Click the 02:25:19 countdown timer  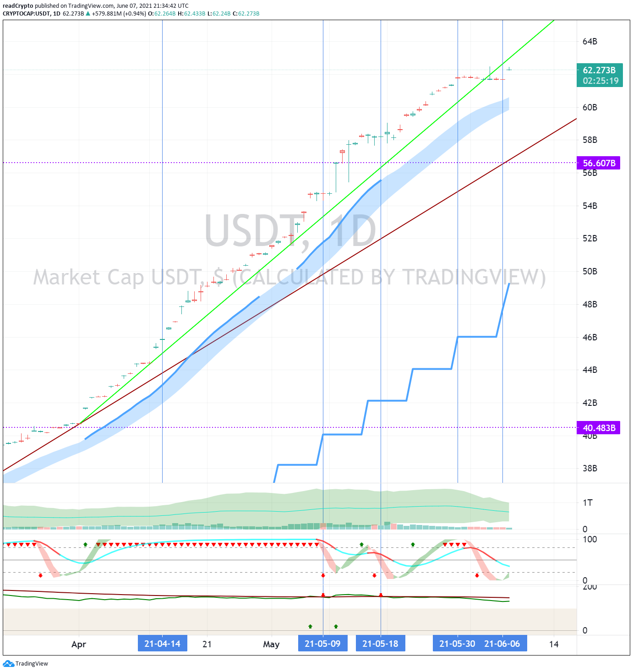pos(600,81)
